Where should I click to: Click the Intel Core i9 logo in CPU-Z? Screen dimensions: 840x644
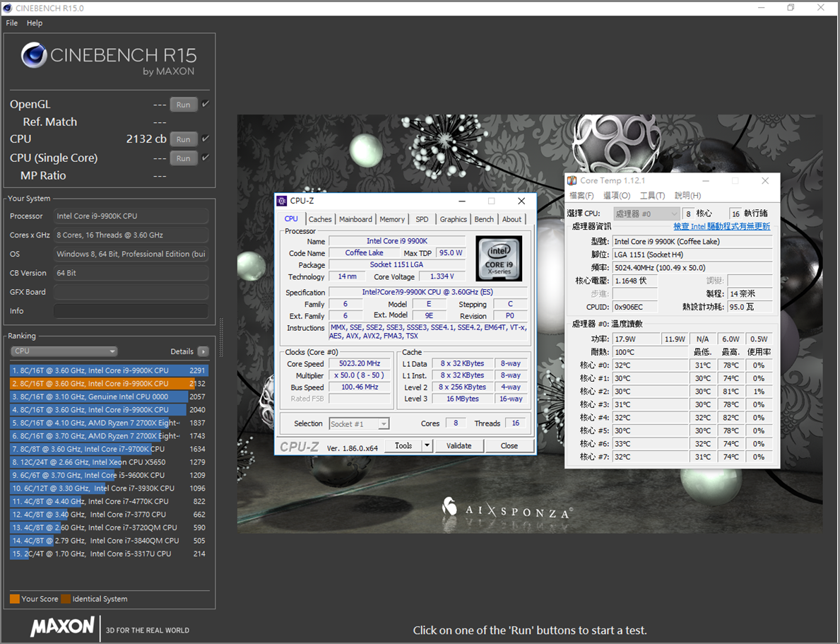(499, 259)
